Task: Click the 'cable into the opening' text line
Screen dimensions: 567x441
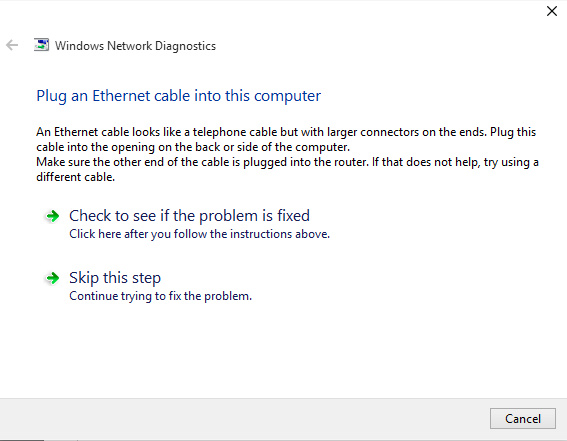Action: click(x=193, y=147)
